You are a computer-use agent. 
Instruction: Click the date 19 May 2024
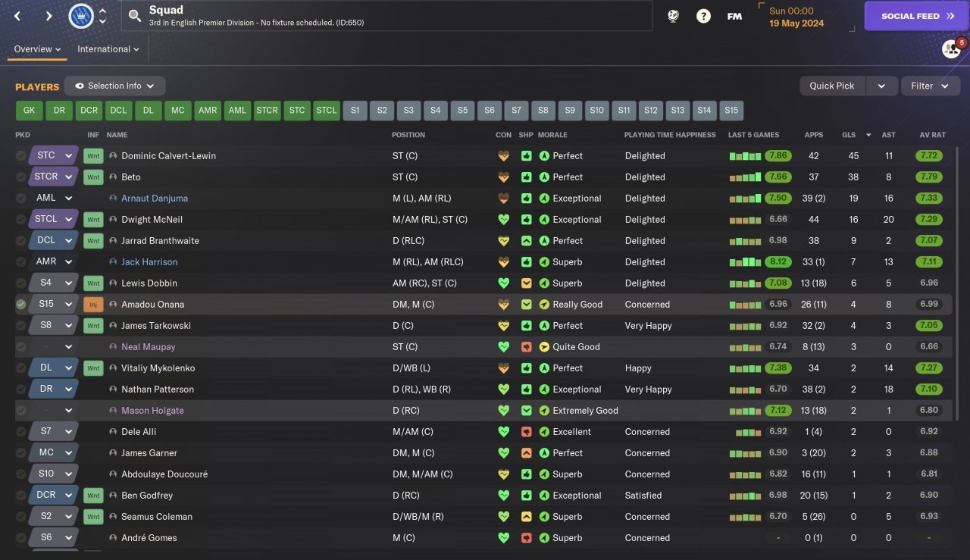pyautogui.click(x=796, y=23)
